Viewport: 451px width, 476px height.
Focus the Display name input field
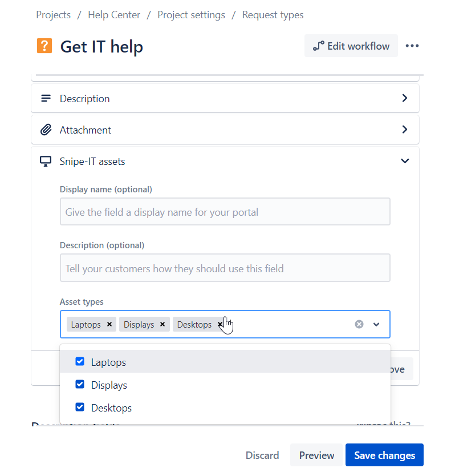pyautogui.click(x=225, y=212)
